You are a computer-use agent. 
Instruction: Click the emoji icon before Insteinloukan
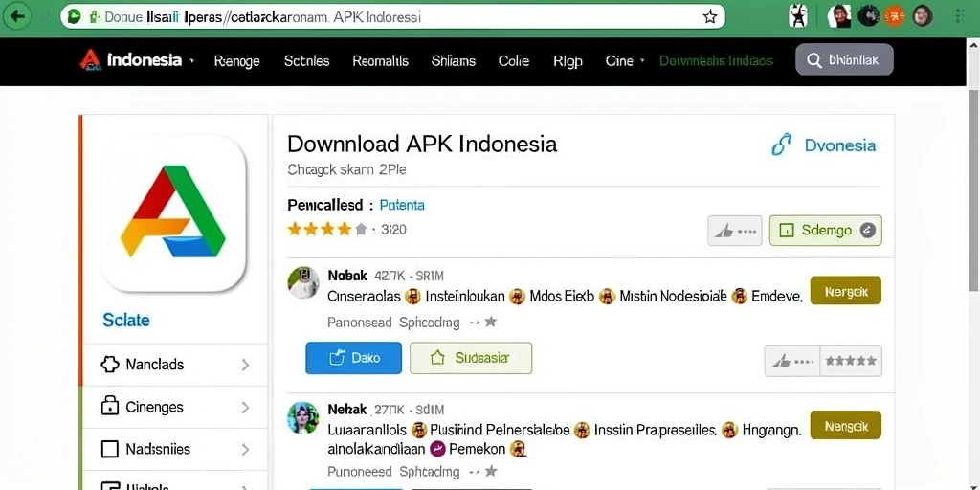pos(412,297)
